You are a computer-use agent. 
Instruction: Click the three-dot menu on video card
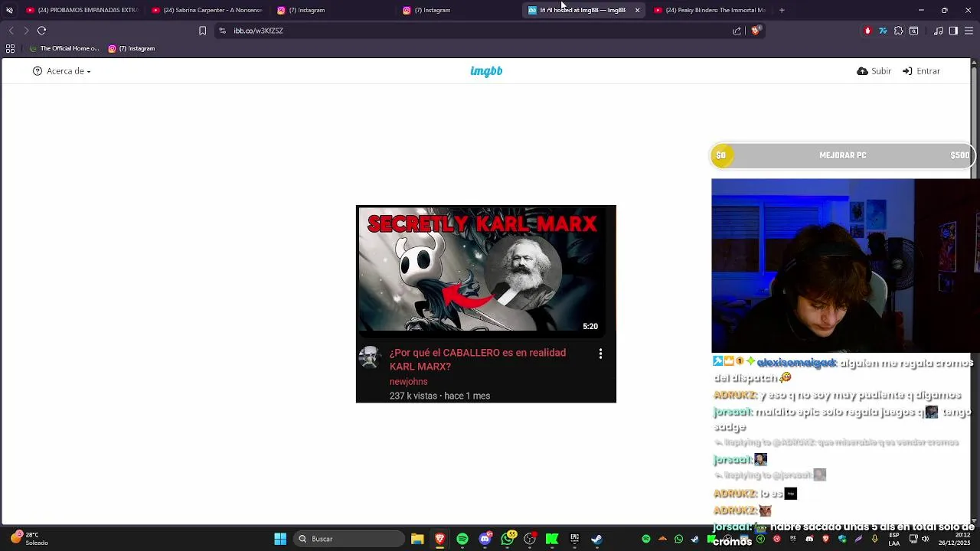click(x=600, y=354)
